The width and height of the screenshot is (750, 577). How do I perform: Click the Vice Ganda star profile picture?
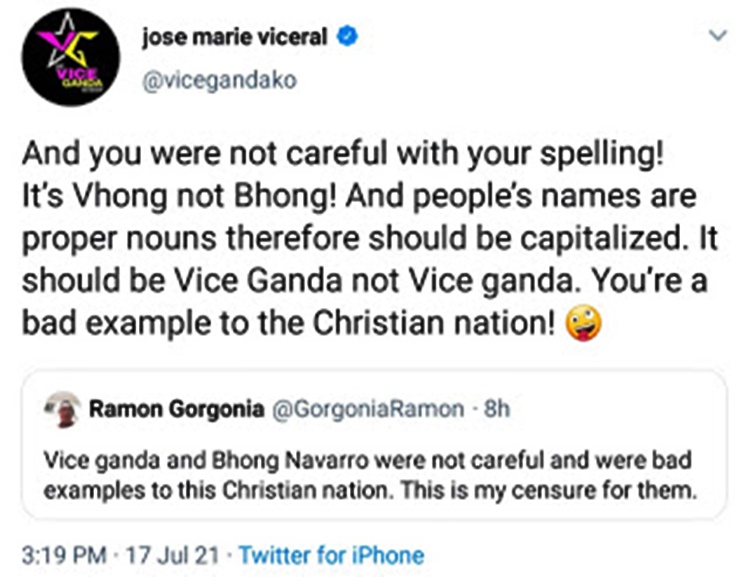[71, 57]
